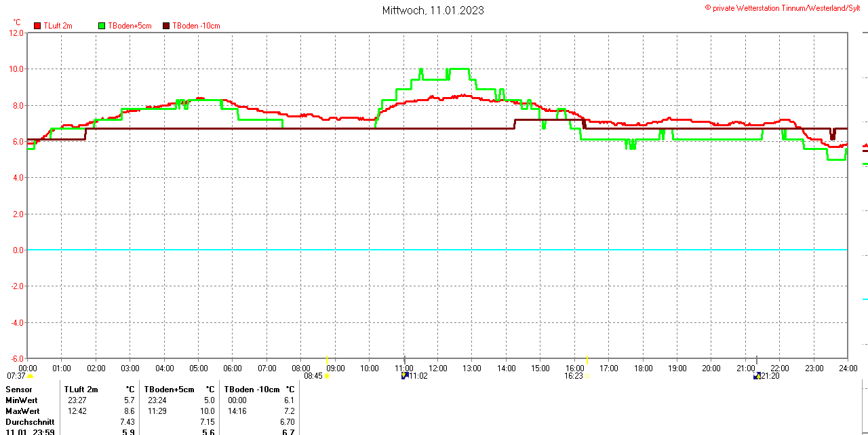
Task: Click the green TBoden+5cm legend square
Action: click(x=102, y=26)
